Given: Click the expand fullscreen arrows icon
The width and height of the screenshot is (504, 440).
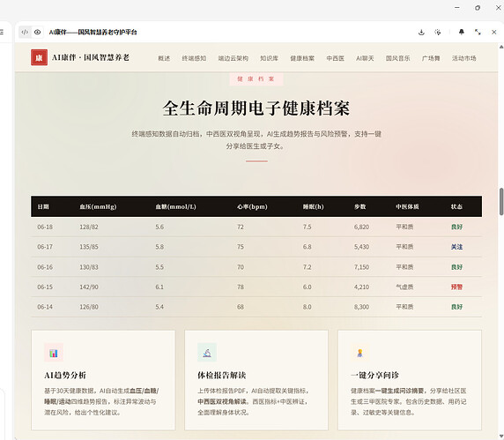Looking at the screenshot, I should (478, 32).
